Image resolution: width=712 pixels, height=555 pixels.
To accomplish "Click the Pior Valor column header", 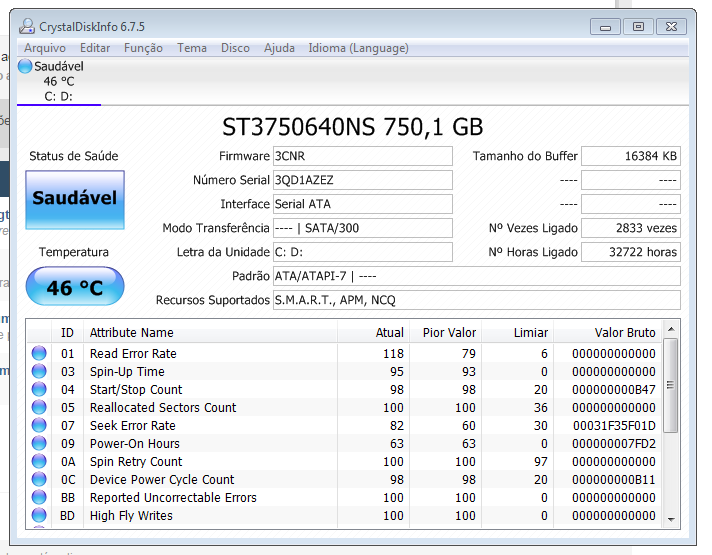I will [x=445, y=332].
